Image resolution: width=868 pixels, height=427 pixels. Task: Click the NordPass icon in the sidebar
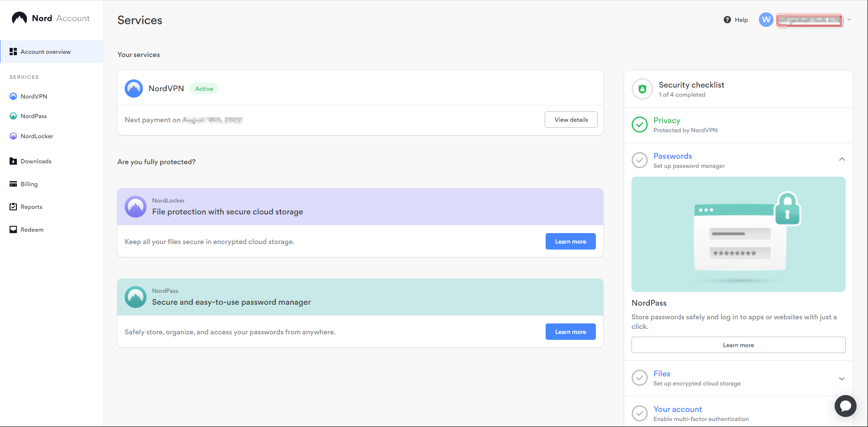[13, 116]
